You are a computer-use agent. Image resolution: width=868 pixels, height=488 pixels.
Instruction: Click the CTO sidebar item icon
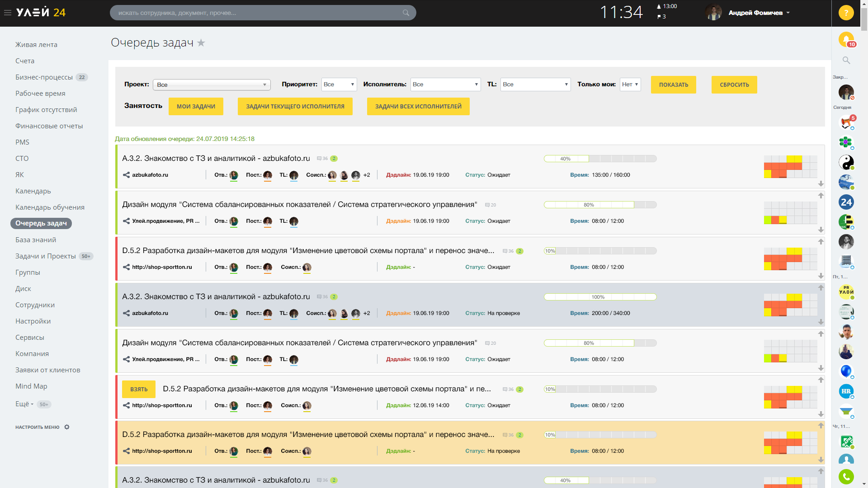22,158
